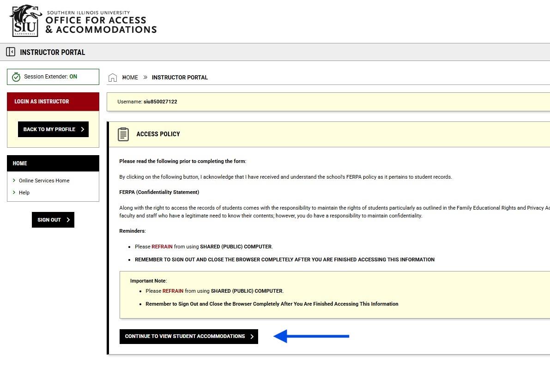Click the breadcrumb double-chevron separator
Screen dimensions: 550x392
click(145, 77)
